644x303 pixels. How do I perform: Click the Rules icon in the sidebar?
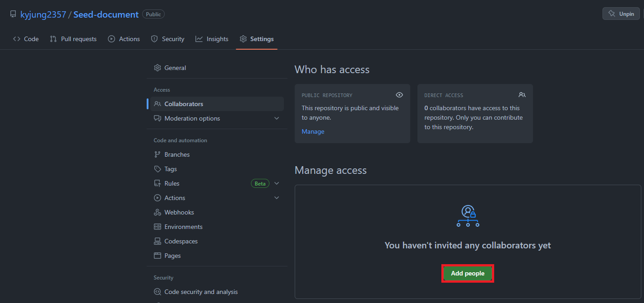click(x=158, y=183)
